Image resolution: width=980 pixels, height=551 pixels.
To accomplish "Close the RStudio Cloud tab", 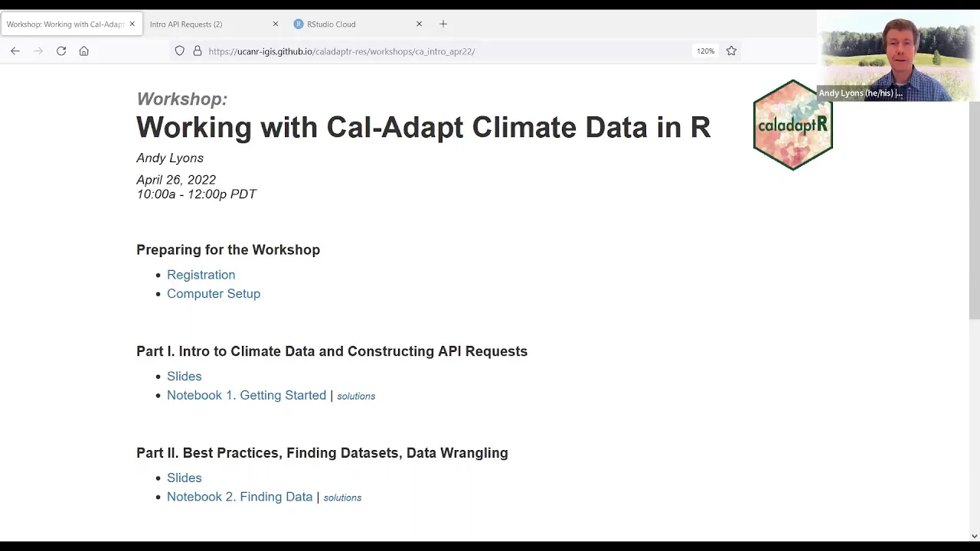I will [x=419, y=24].
